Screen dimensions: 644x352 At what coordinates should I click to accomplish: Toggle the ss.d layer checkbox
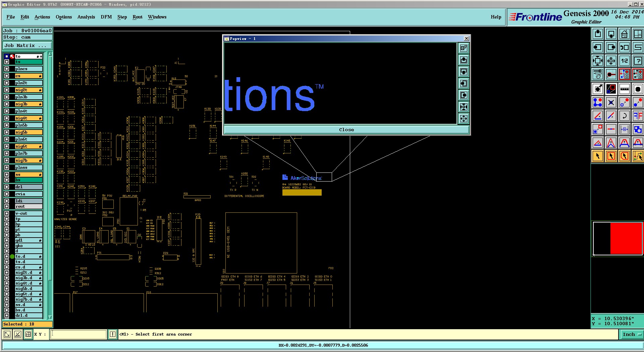[7, 305]
